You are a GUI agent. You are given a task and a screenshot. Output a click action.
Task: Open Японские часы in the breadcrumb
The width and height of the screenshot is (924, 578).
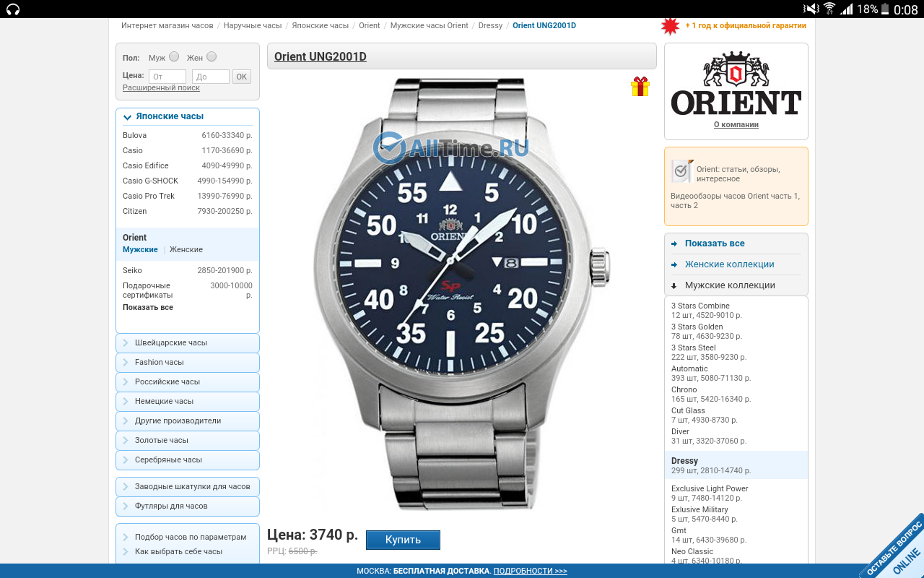(x=320, y=25)
